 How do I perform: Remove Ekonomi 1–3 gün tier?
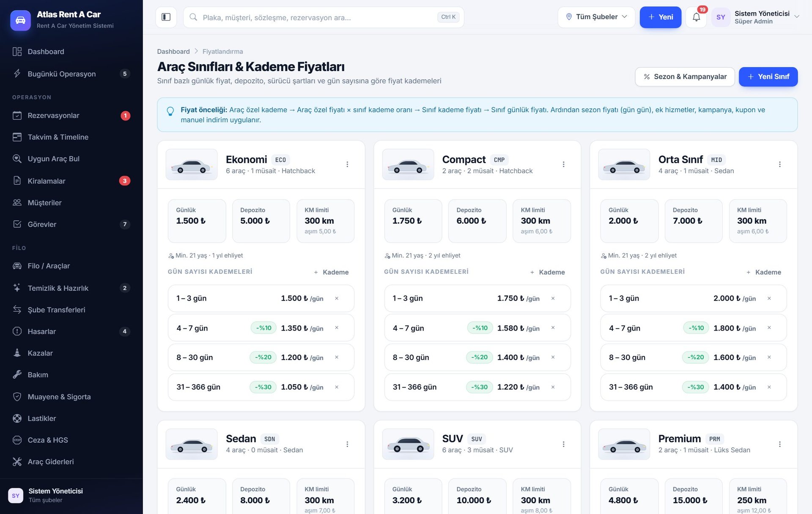(337, 298)
